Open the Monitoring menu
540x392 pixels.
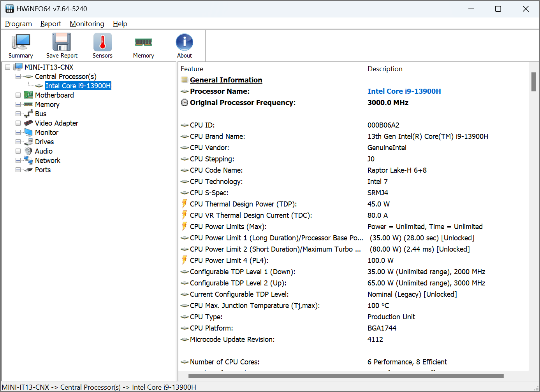(87, 24)
